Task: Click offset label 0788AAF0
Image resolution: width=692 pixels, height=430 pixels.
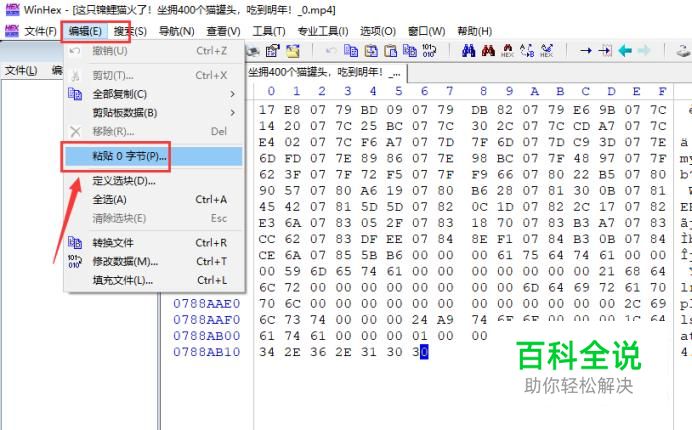Action: point(207,320)
